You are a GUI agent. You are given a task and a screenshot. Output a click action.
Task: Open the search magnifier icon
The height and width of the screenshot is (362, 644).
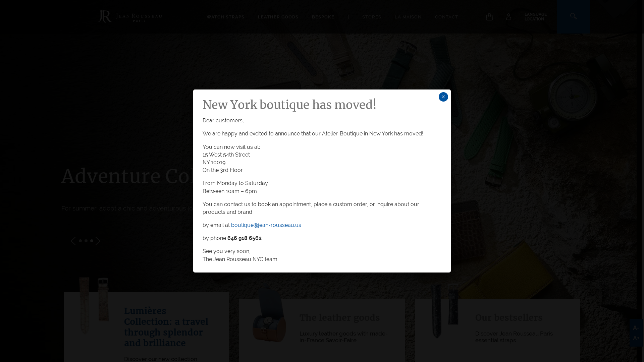point(573,16)
